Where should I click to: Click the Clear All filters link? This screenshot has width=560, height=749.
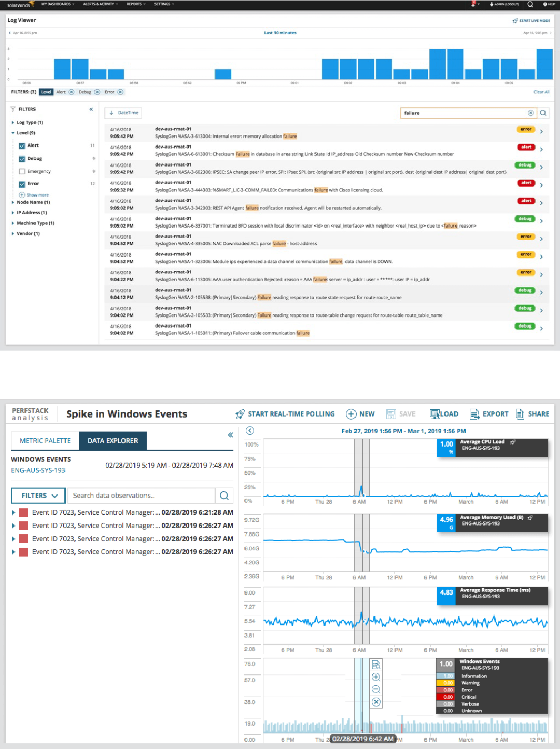click(541, 92)
